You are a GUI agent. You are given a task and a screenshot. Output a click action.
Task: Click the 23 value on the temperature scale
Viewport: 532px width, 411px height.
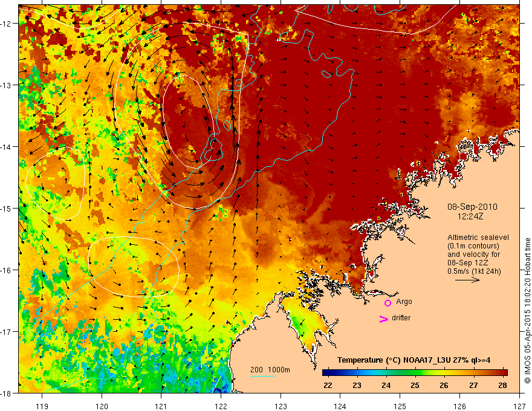point(357,385)
